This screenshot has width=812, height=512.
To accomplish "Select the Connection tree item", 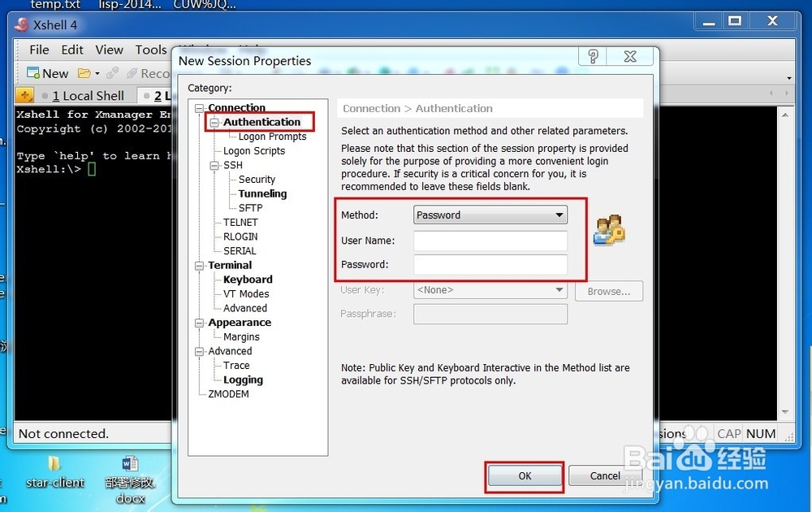I will (236, 108).
